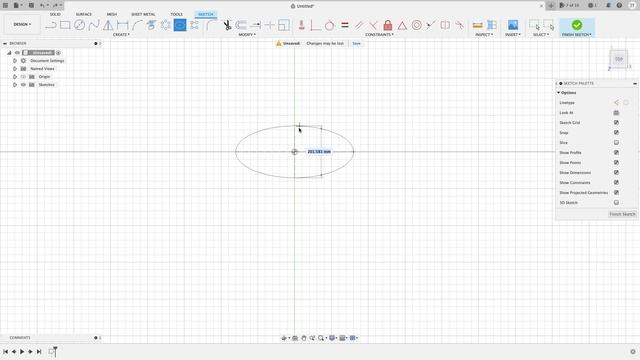This screenshot has width=640, height=360.
Task: Select the Sketch Scale tool
Action: (284, 25)
